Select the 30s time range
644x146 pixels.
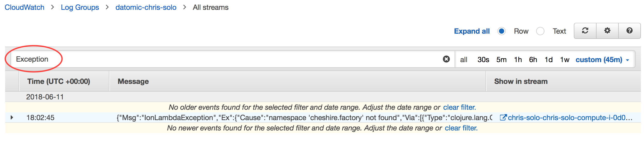coord(483,60)
